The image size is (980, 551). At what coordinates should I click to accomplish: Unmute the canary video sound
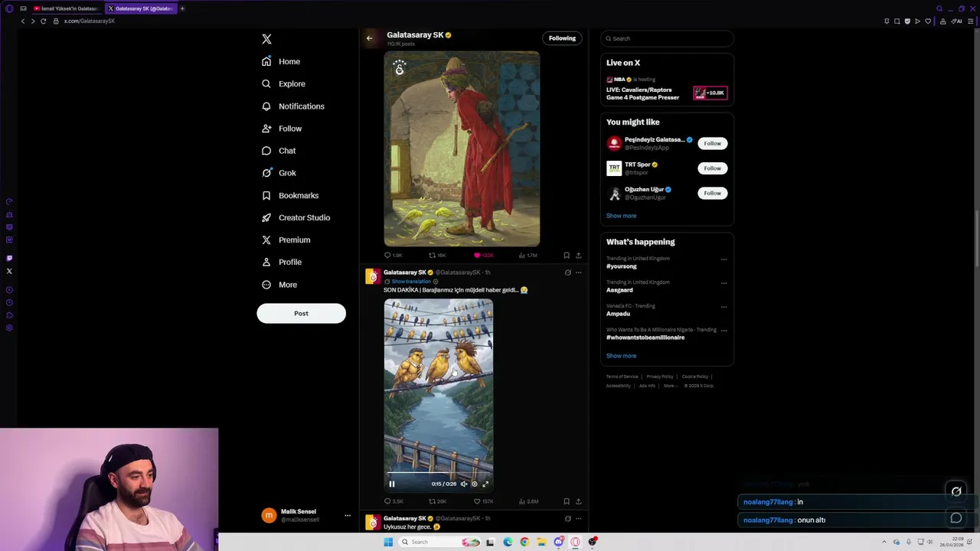coord(463,484)
